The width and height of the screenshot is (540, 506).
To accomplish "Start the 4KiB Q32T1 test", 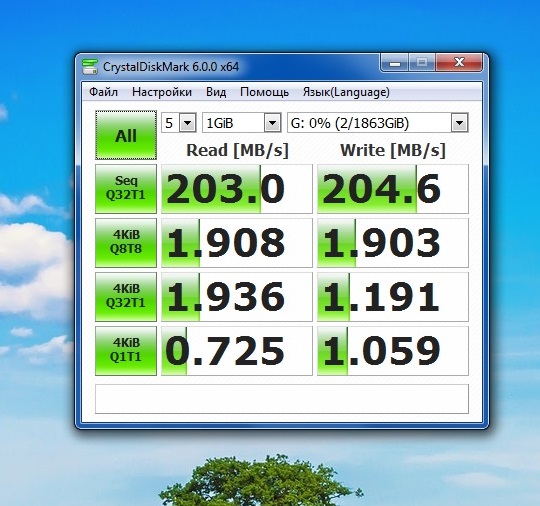I will [126, 297].
